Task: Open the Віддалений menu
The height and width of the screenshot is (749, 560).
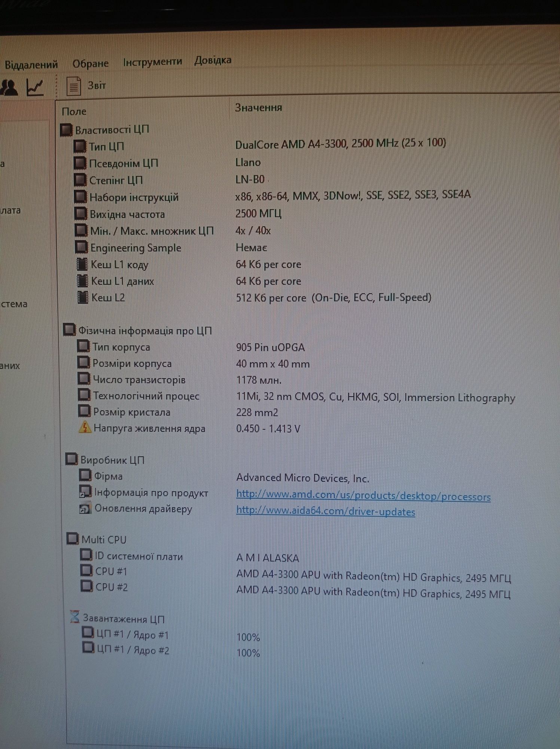Action: point(31,65)
